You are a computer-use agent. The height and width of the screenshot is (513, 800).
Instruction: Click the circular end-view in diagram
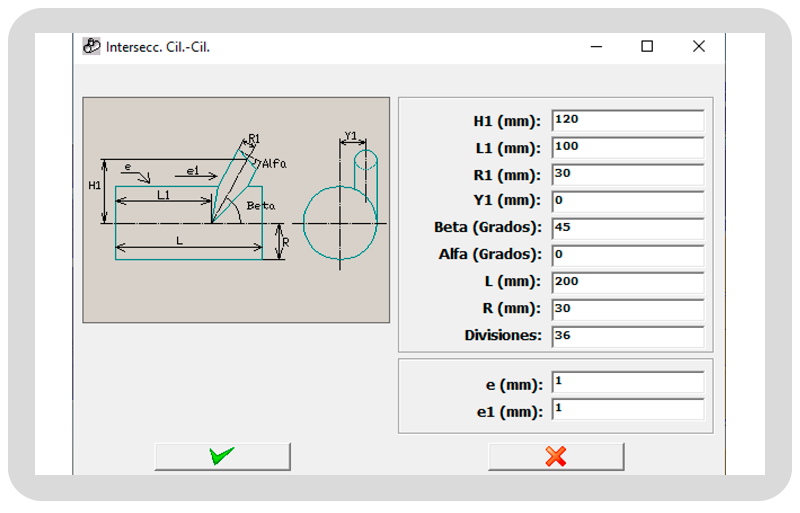pos(340,222)
